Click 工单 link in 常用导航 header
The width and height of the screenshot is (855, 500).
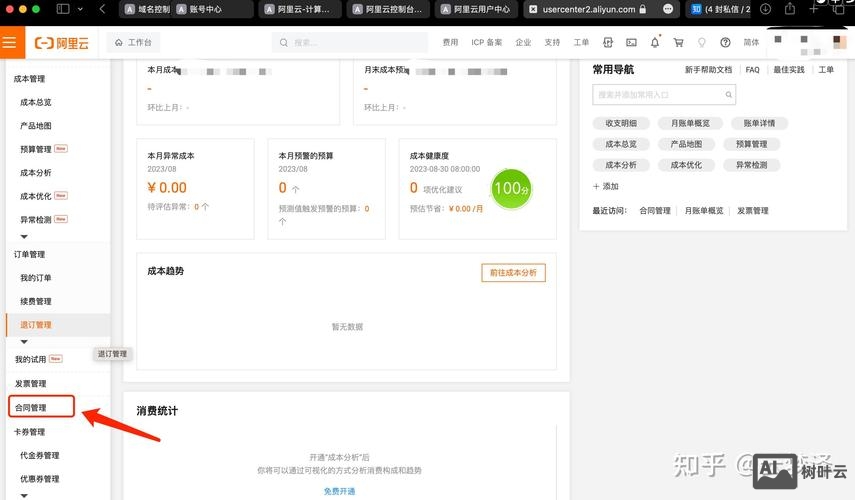point(826,70)
